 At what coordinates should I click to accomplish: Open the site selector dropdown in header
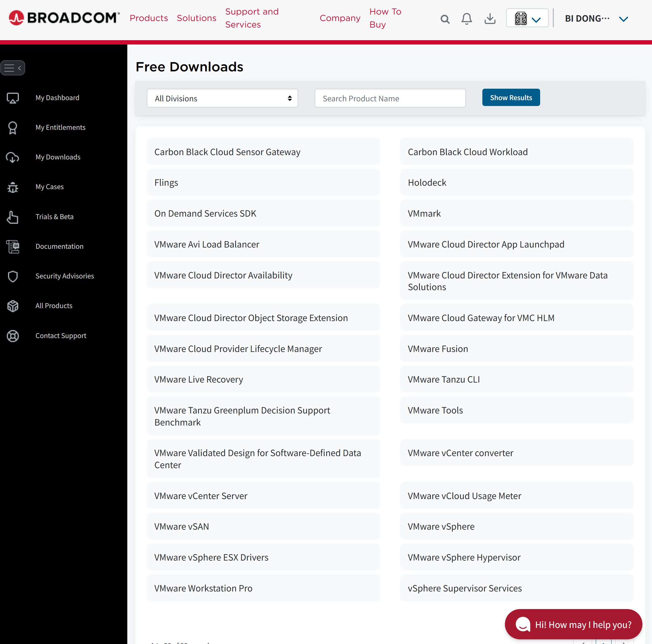pyautogui.click(x=527, y=18)
